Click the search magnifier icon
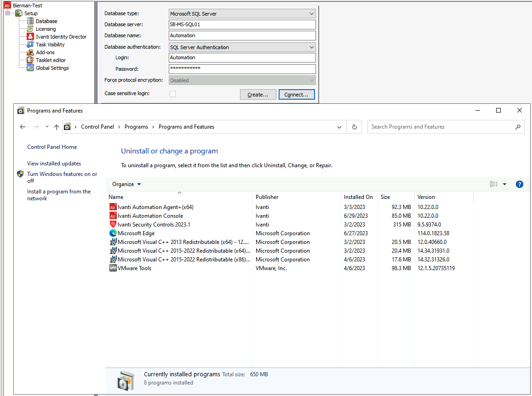 (518, 127)
